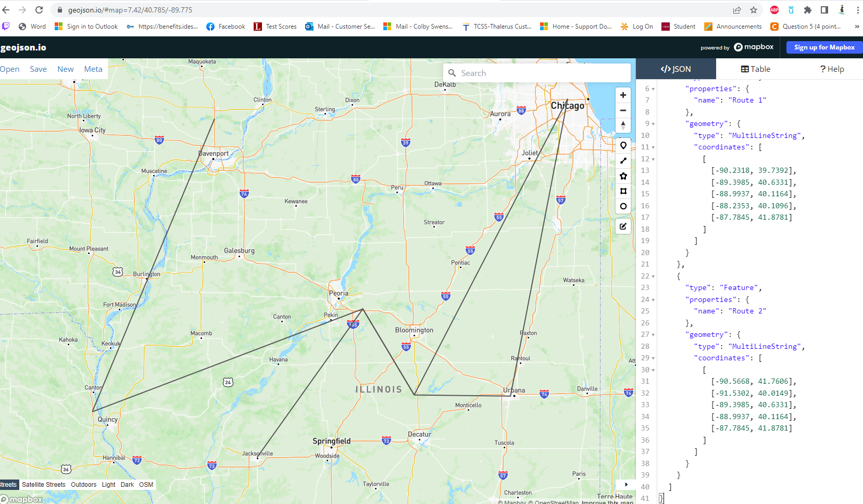The image size is (863, 504).
Task: Expand the attribution arrow at map corner
Action: pyautogui.click(x=626, y=485)
